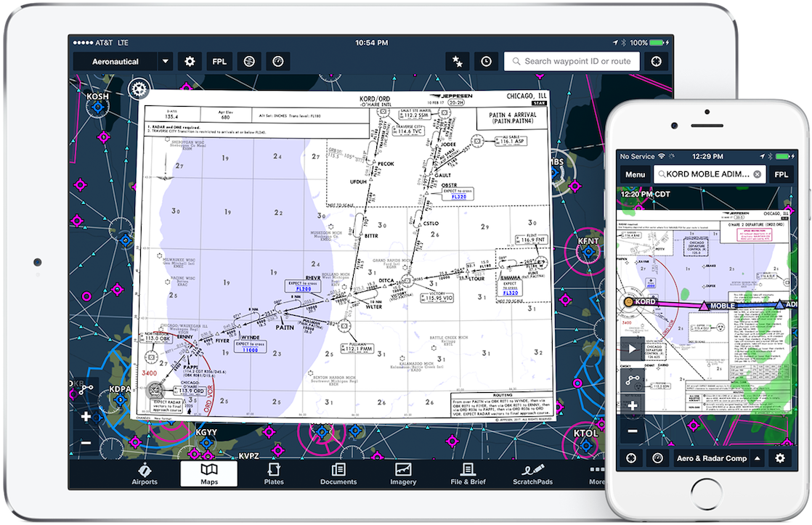Open gauge icon in iPhone bottom bar

point(658,458)
